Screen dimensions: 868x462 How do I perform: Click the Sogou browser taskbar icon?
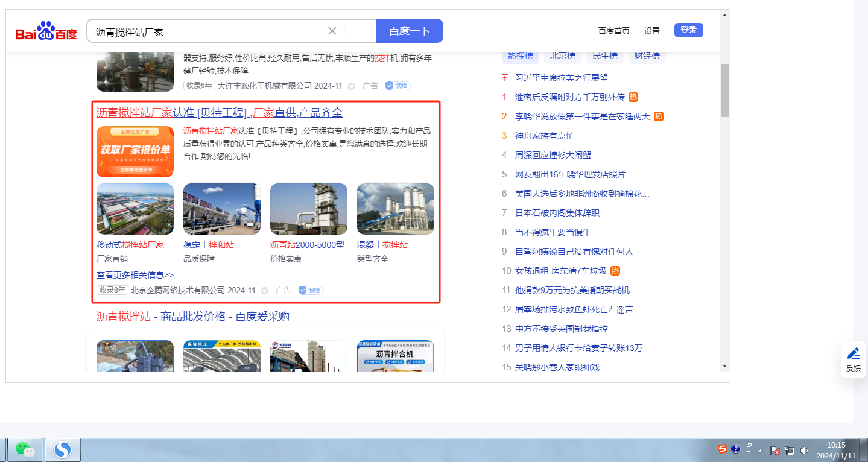coord(63,450)
